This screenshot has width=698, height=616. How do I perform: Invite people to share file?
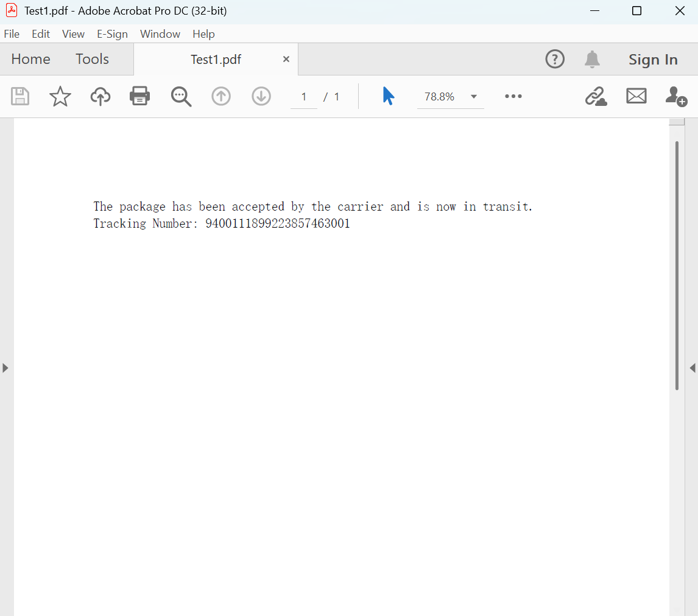pos(676,97)
